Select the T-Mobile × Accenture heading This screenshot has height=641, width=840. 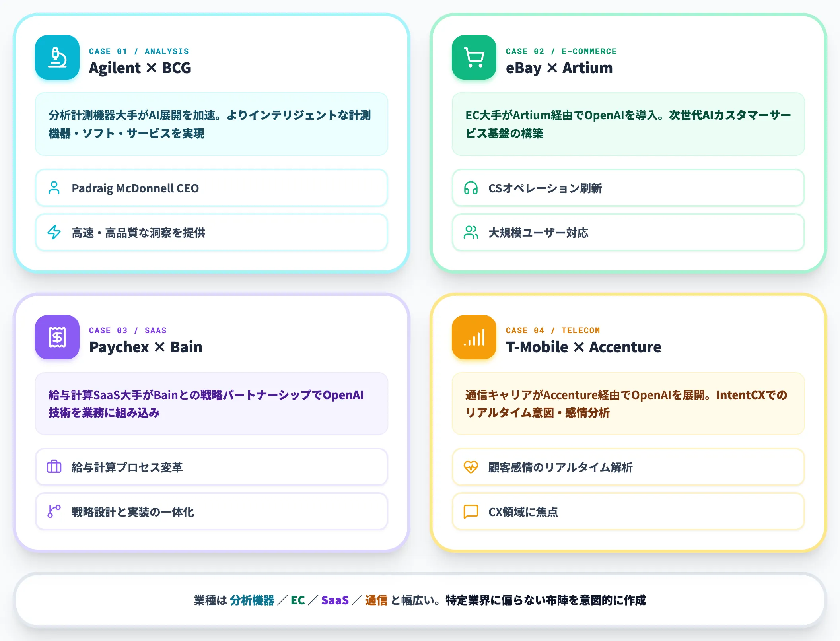(x=583, y=347)
